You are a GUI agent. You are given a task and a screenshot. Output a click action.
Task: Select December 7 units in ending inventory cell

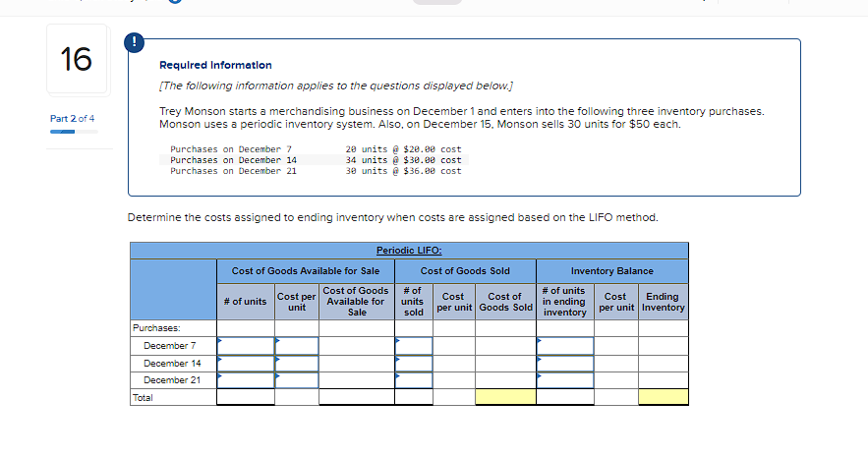pos(565,346)
